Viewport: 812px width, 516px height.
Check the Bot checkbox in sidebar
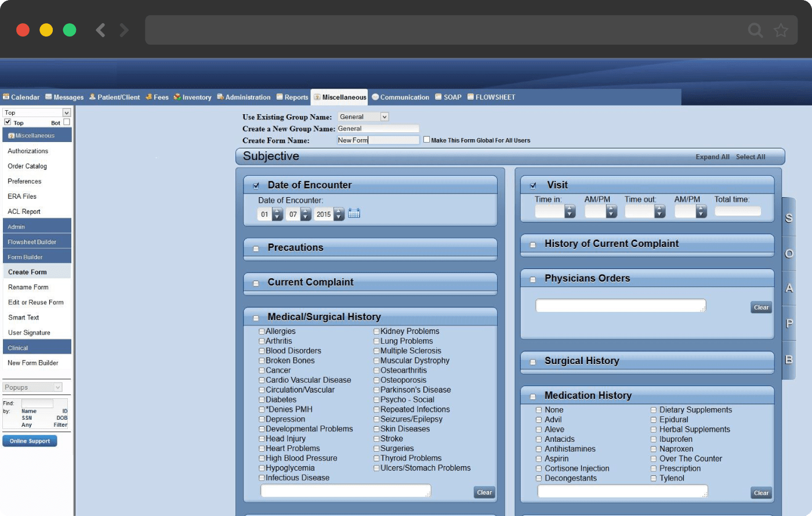pyautogui.click(x=67, y=122)
